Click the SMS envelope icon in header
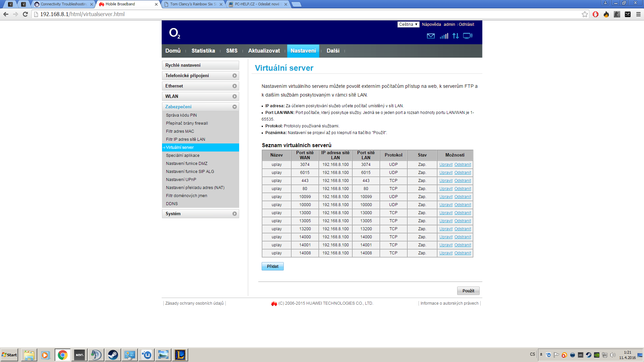 pyautogui.click(x=431, y=36)
